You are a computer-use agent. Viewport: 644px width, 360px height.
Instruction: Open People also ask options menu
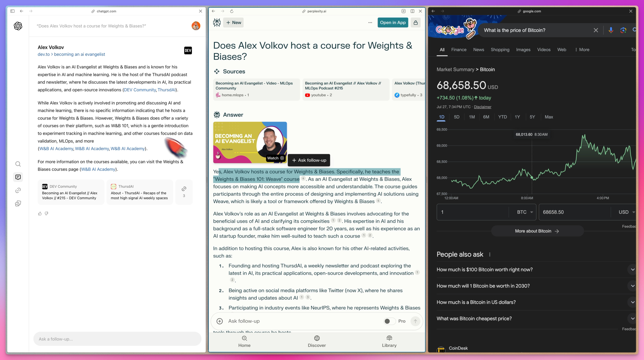coord(490,254)
